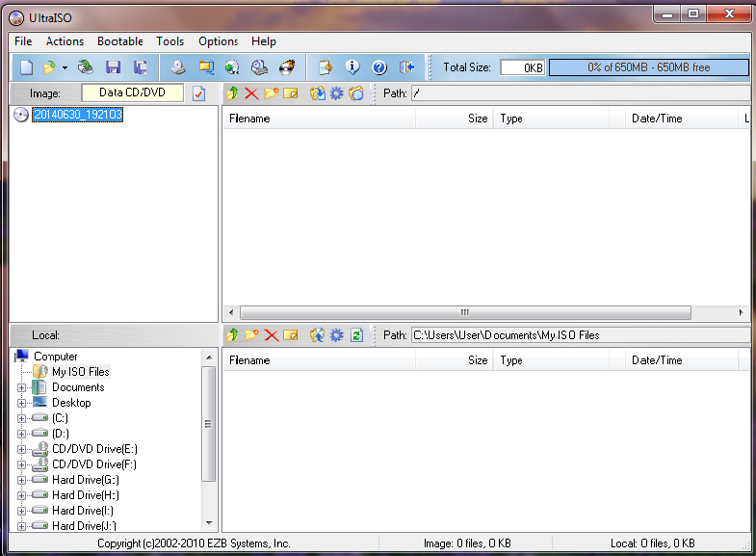Open an ISO file with the Open icon

point(49,67)
